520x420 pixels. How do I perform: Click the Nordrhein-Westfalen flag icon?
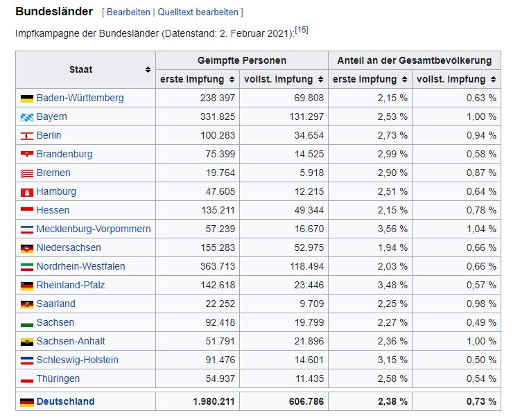pyautogui.click(x=27, y=267)
